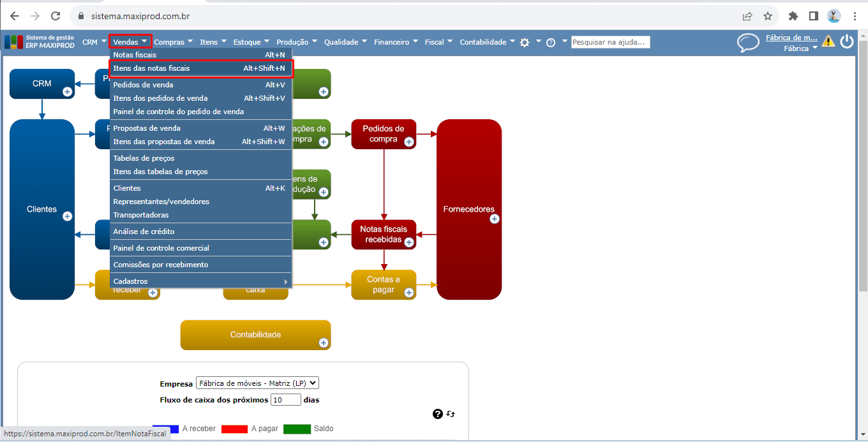The width and height of the screenshot is (868, 442).
Task: Open the CRM dropdown menu
Action: [x=94, y=42]
